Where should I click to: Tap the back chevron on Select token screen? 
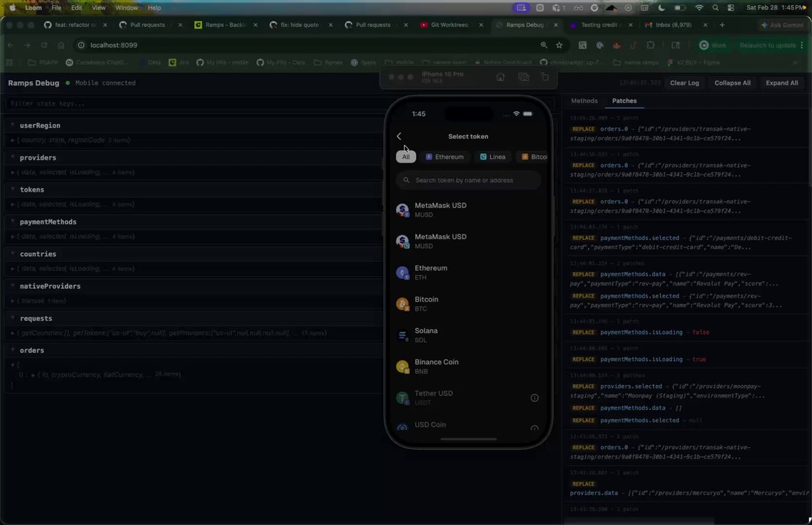coord(399,136)
